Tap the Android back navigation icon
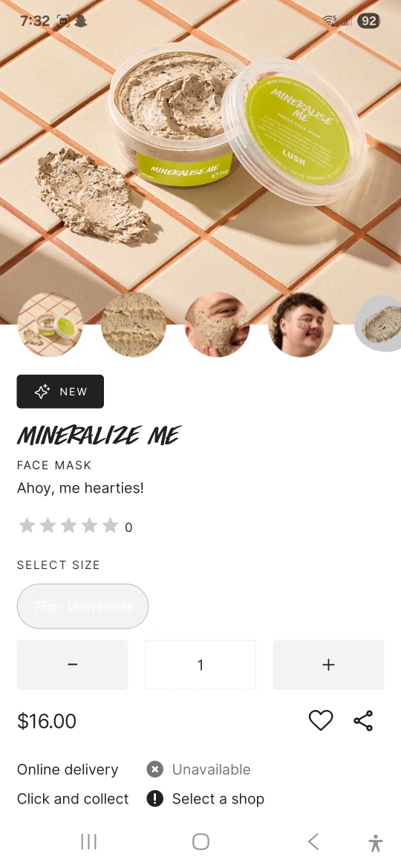 pos(313,841)
